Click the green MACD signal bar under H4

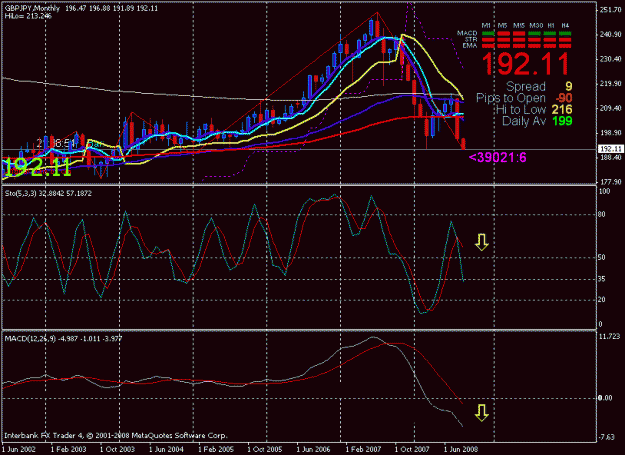point(565,34)
